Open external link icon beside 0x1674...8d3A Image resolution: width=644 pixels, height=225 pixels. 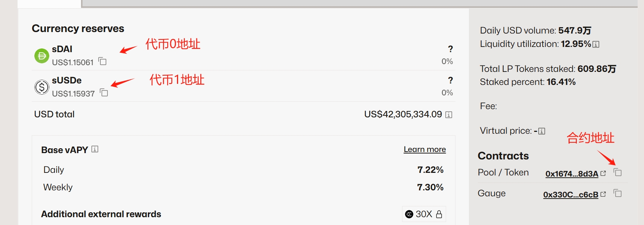coord(603,173)
